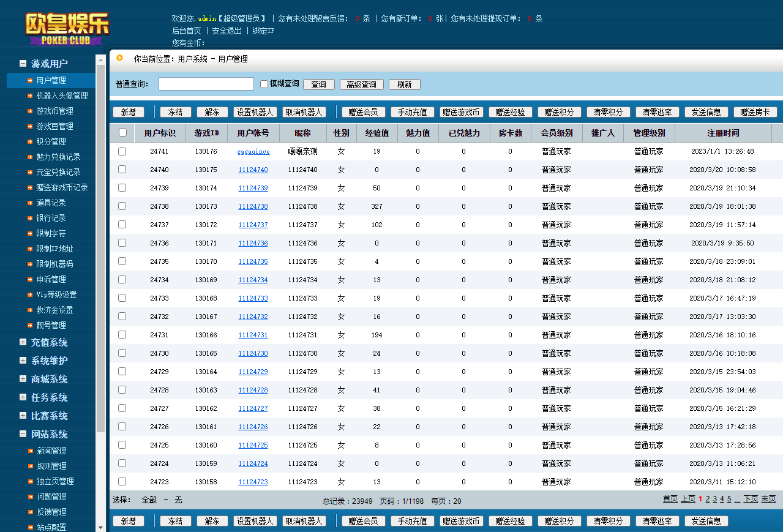Click the arrow icon beside 积分管理

[x=30, y=141]
